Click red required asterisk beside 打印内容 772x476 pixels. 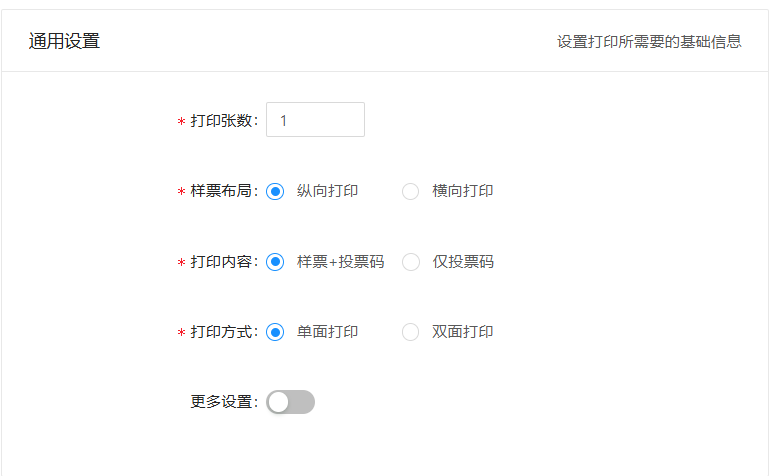181,263
